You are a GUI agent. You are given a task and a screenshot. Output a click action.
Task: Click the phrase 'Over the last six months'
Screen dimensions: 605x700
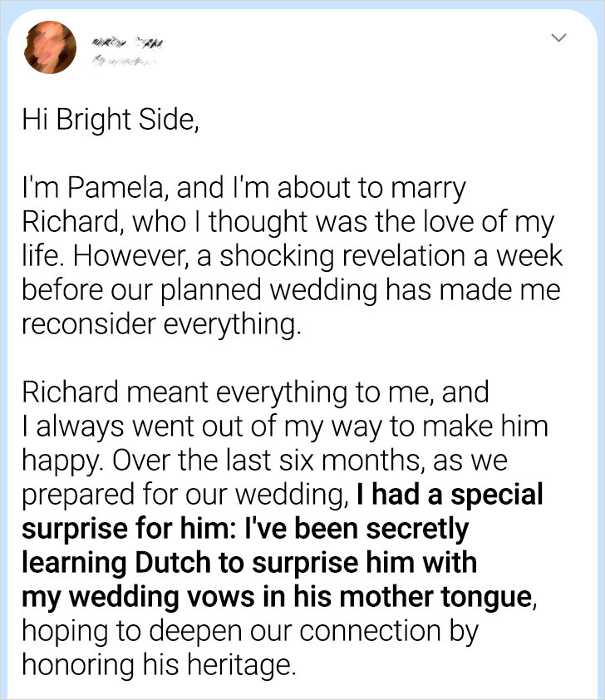(268, 461)
